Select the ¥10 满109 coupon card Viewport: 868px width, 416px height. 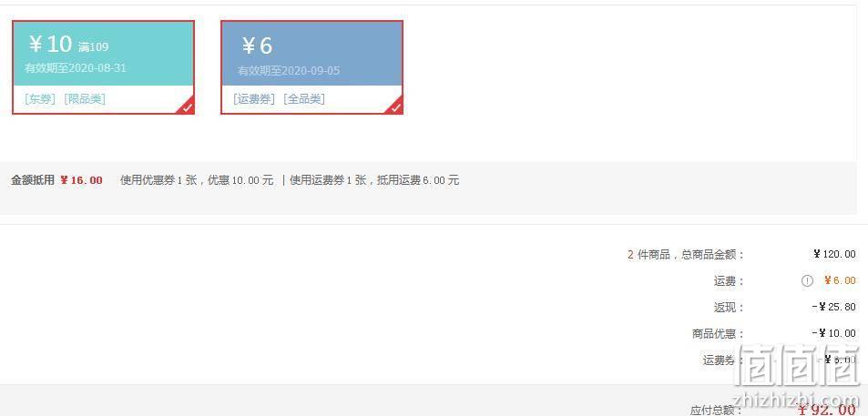104,67
